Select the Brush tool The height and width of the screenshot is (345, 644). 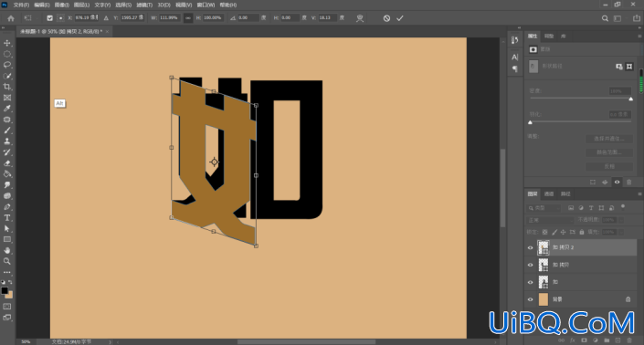point(7,131)
